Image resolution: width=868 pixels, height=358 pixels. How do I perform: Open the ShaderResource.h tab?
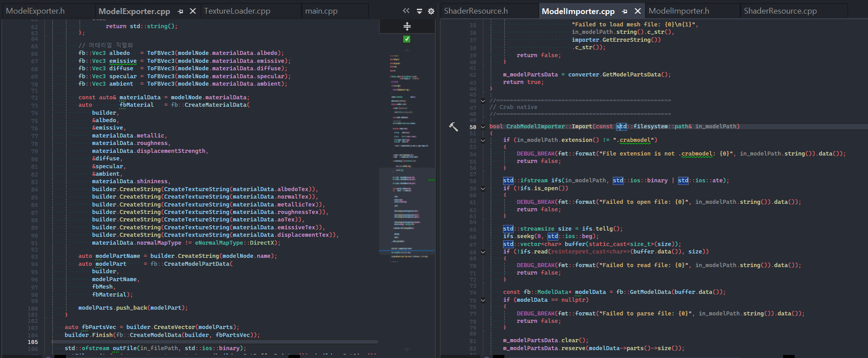476,11
